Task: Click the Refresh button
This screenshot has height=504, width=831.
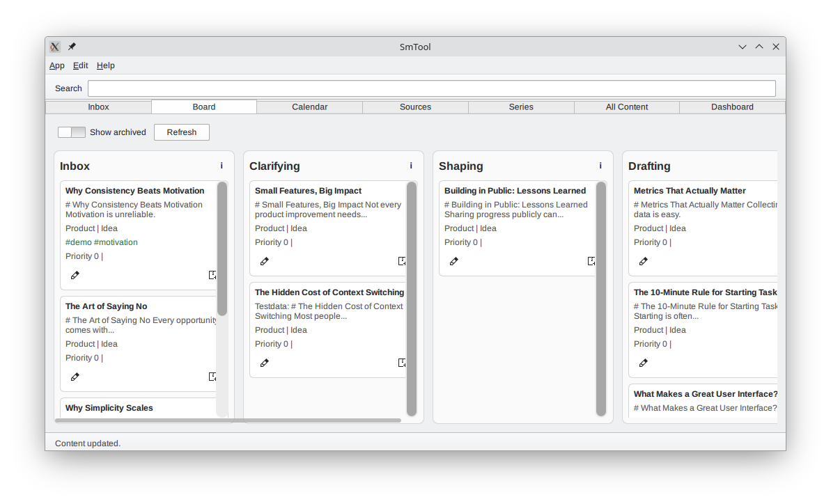Action: point(182,132)
